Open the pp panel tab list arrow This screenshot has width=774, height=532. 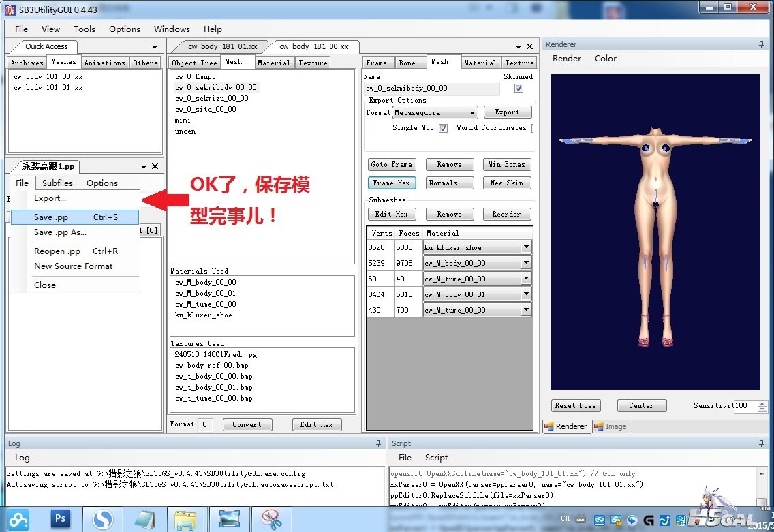pyautogui.click(x=144, y=167)
